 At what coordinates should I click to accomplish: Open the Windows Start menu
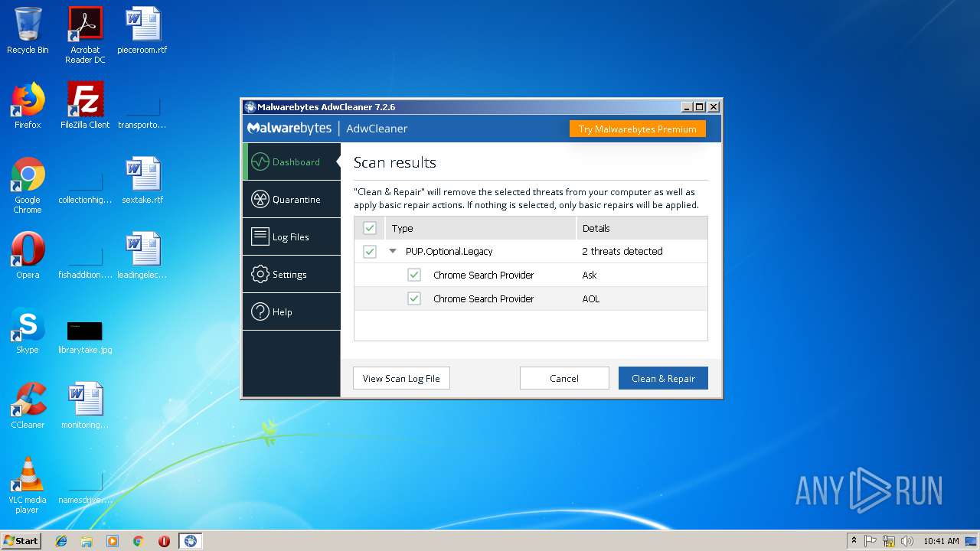click(x=21, y=540)
